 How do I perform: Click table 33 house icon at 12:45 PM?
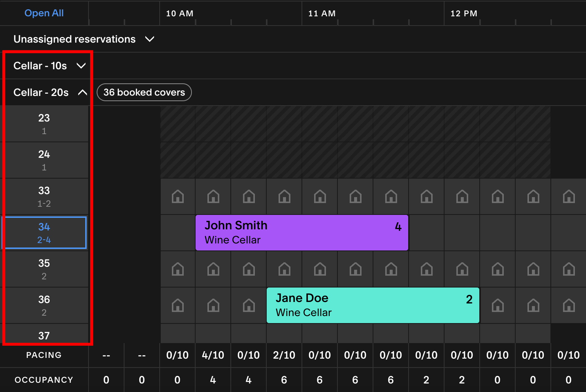tap(569, 196)
